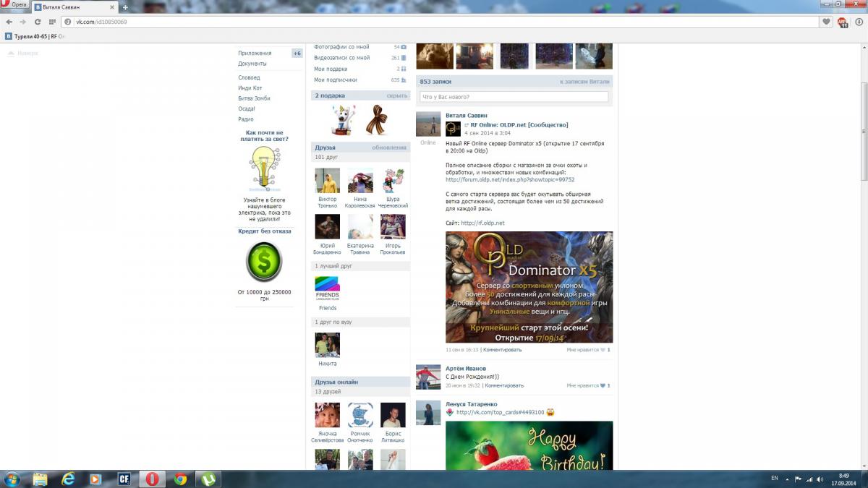Click the light bulb advertisement image
The width and height of the screenshot is (868, 488).
(264, 168)
